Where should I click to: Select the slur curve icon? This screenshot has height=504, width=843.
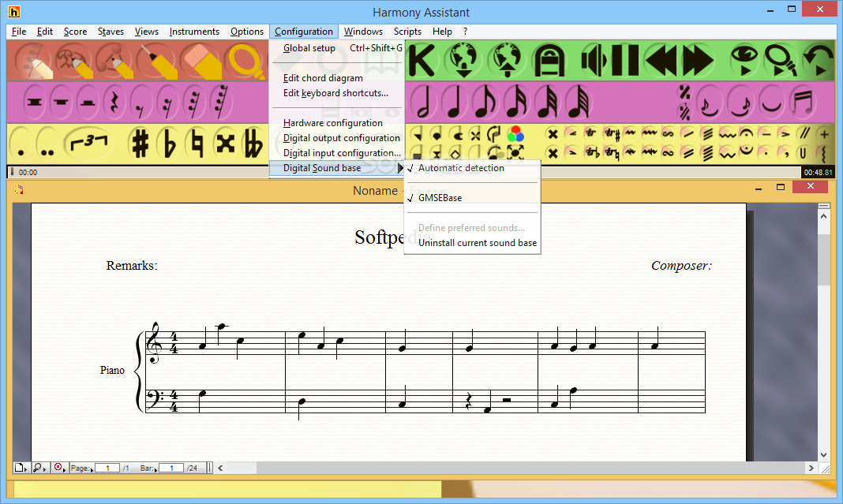tap(771, 102)
